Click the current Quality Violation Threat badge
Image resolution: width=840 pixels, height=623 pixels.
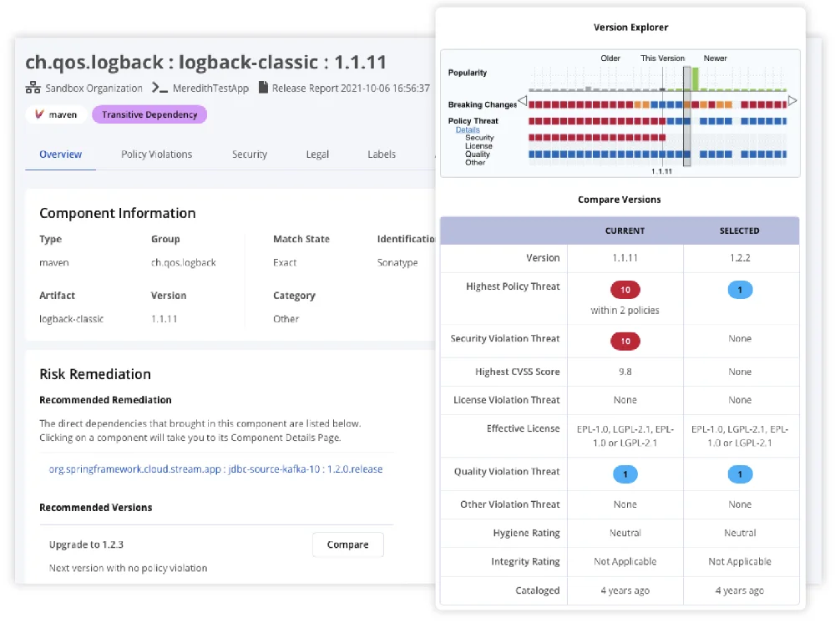point(625,474)
